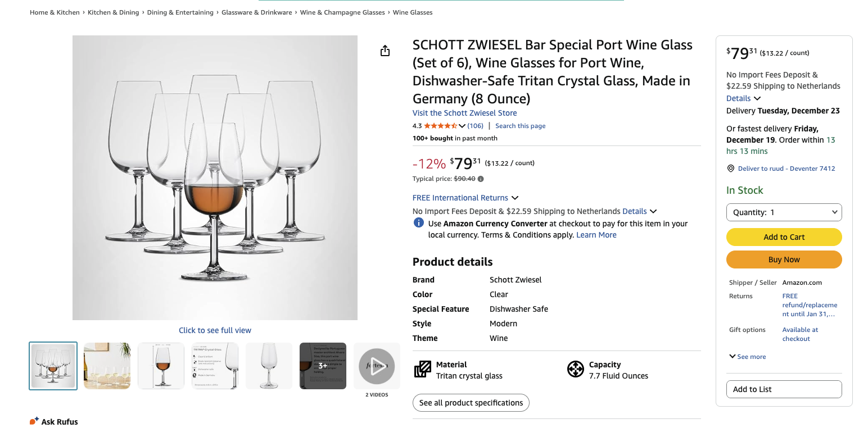The height and width of the screenshot is (428, 868).
Task: Go to Glassware & Drinkware breadcrumb
Action: click(256, 12)
